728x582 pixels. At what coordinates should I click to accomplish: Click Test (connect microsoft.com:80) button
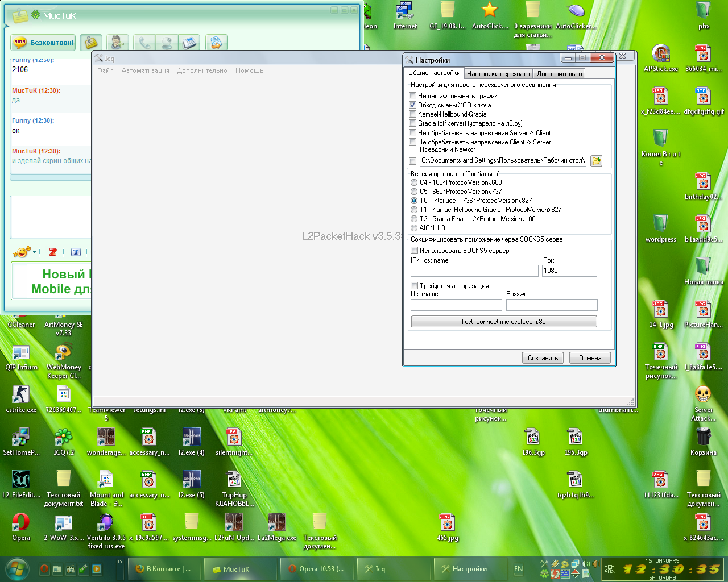click(x=504, y=322)
